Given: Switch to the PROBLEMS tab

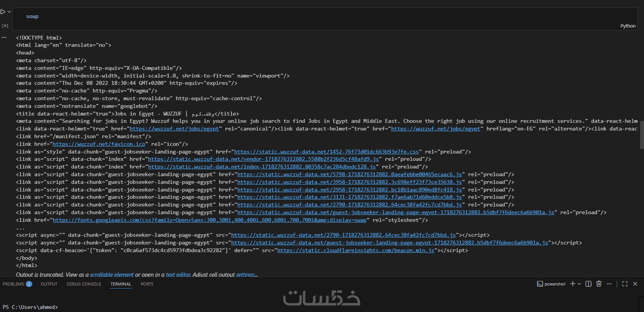Looking at the screenshot, I should pos(13,284).
